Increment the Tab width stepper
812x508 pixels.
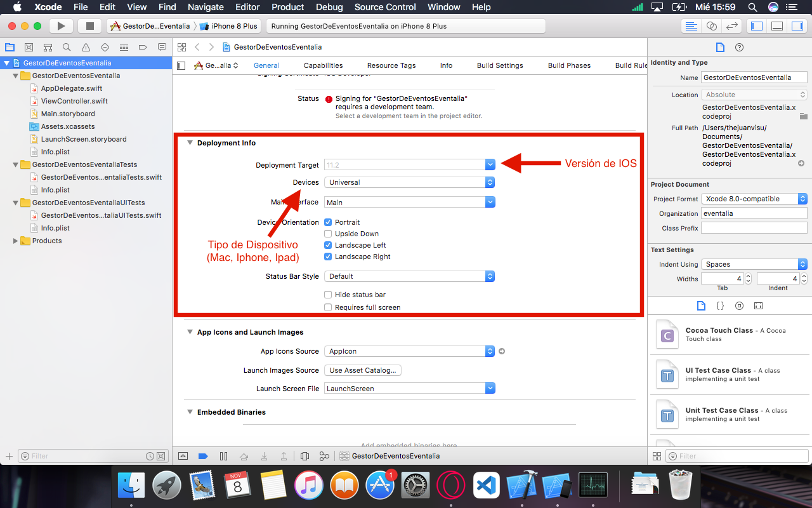click(x=748, y=276)
